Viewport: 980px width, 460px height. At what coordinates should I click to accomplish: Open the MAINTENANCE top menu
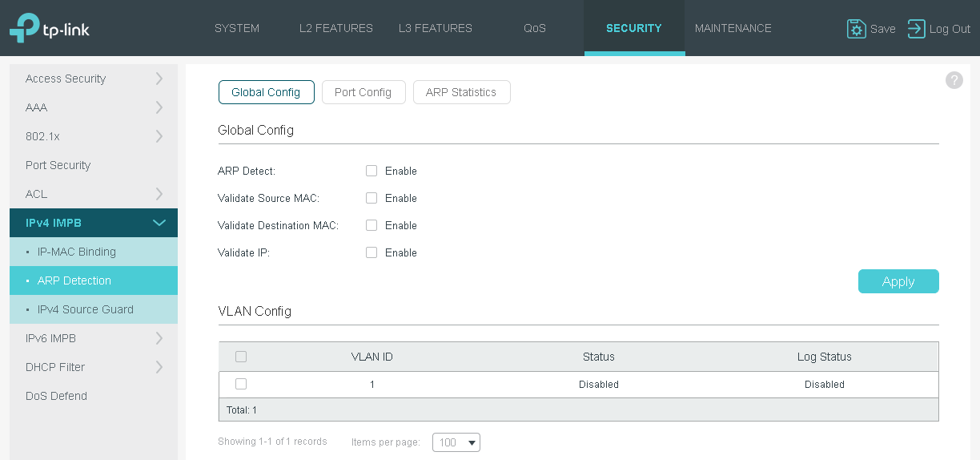tap(733, 28)
